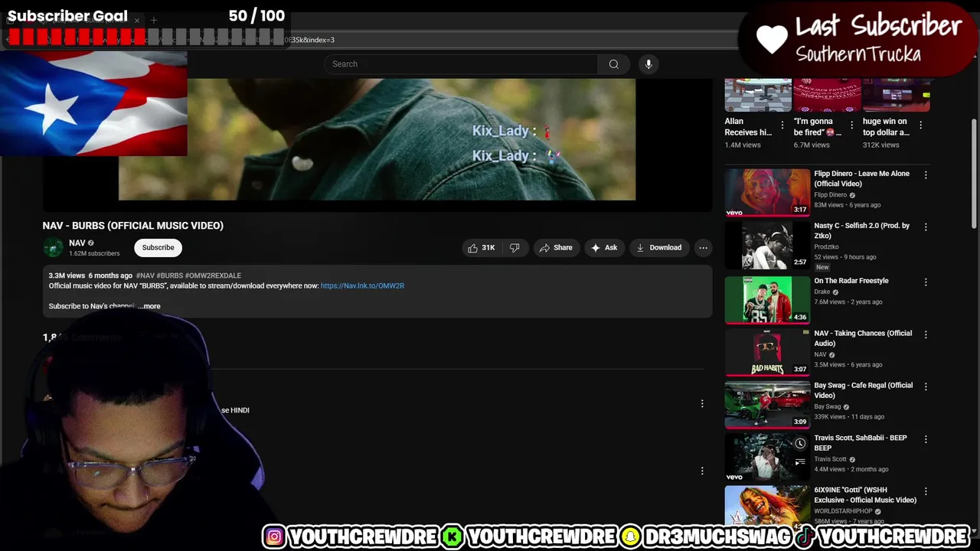The height and width of the screenshot is (551, 980).
Task: Click the subscriber goal progress bar
Action: tap(145, 37)
